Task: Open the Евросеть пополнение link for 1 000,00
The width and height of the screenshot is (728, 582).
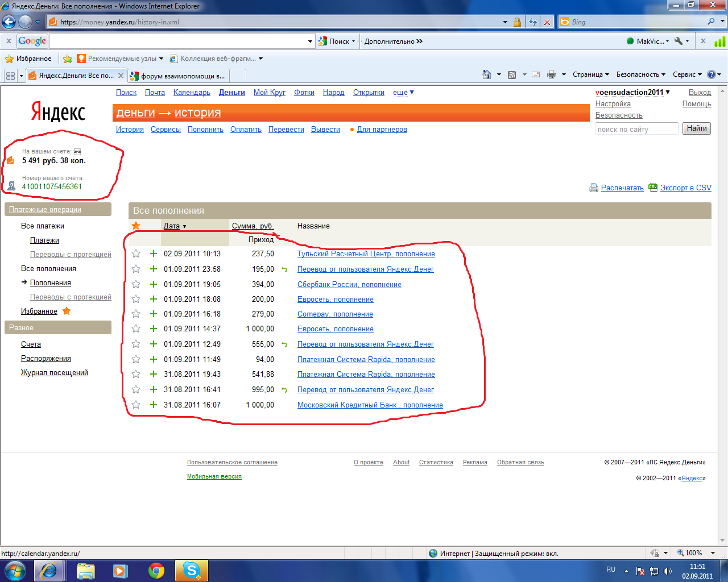Action: (335, 329)
